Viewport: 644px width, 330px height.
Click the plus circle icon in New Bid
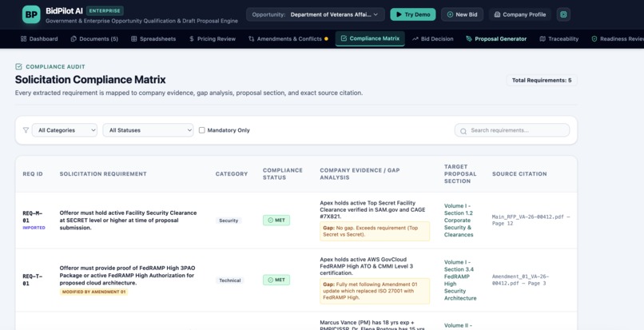tap(450, 14)
